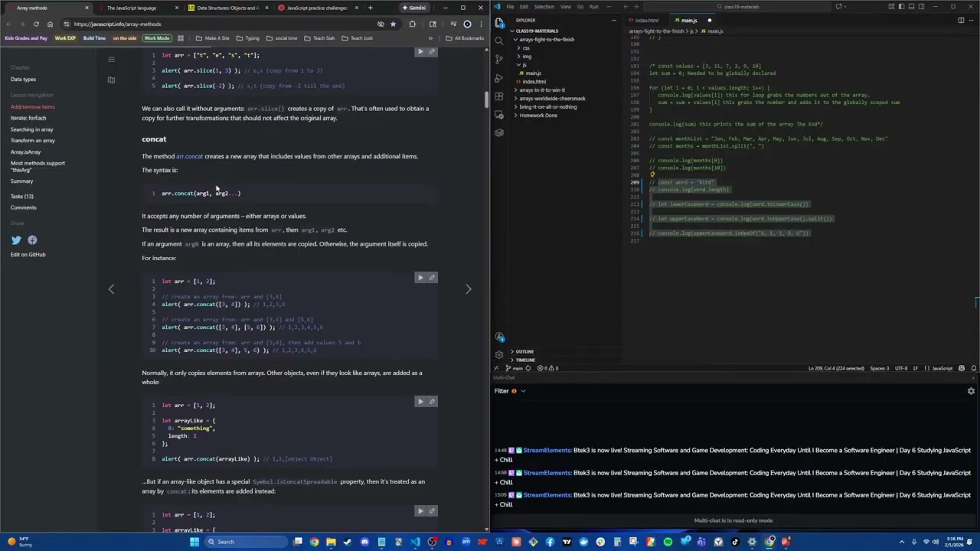The width and height of the screenshot is (980, 551).
Task: Expand arrays-worldwide-cheersmack folder
Action: click(x=551, y=98)
